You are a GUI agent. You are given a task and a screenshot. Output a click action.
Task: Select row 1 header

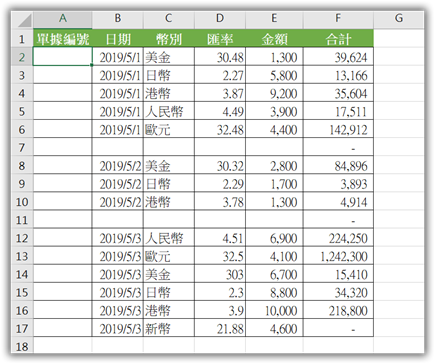tap(22, 39)
